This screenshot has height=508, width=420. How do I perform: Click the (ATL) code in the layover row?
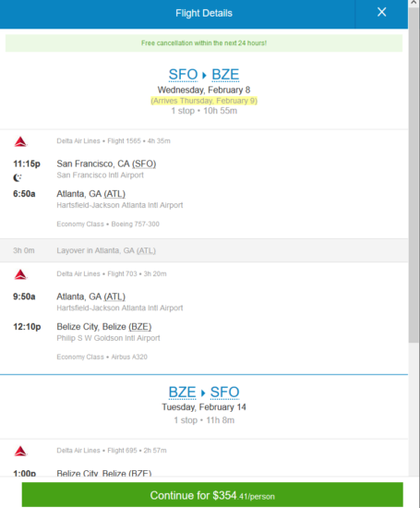click(x=146, y=250)
